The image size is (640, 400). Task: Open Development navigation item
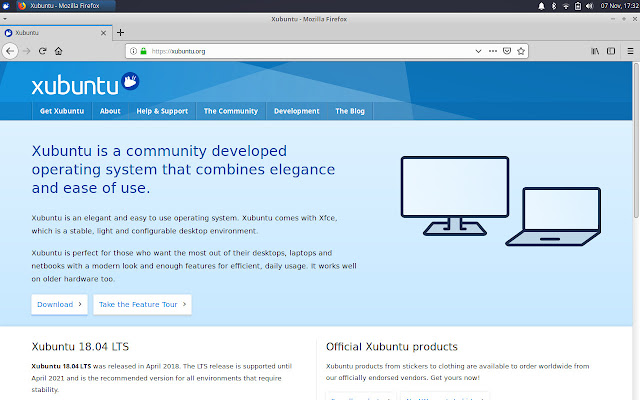297,111
